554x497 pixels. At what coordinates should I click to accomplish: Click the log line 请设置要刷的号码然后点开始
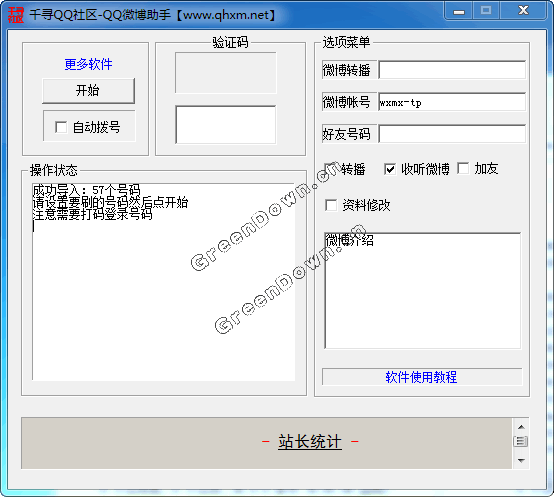click(110, 202)
